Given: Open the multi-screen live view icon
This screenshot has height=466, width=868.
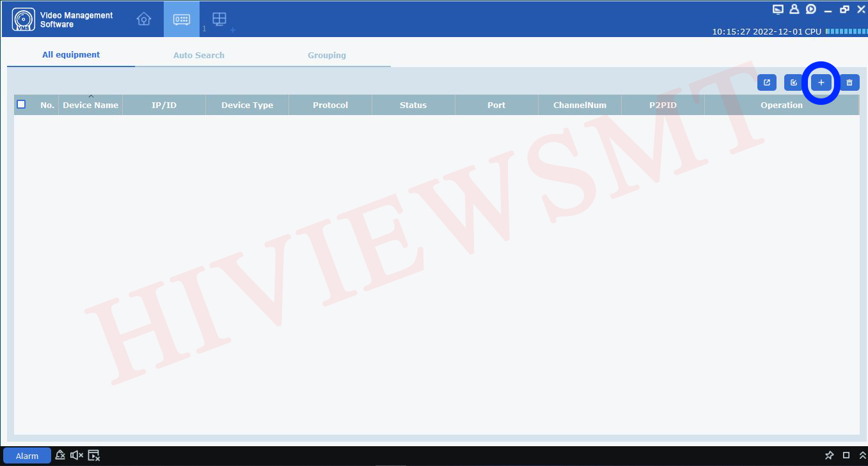Looking at the screenshot, I should click(219, 19).
